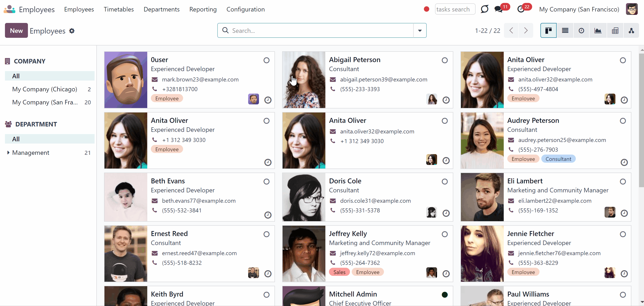Open the Reporting menu
The height and width of the screenshot is (306, 644).
tap(203, 9)
